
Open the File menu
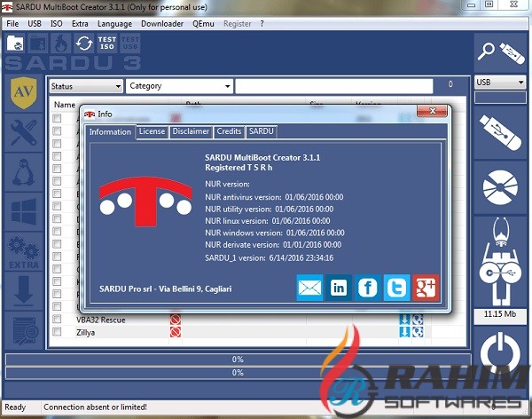coord(12,24)
